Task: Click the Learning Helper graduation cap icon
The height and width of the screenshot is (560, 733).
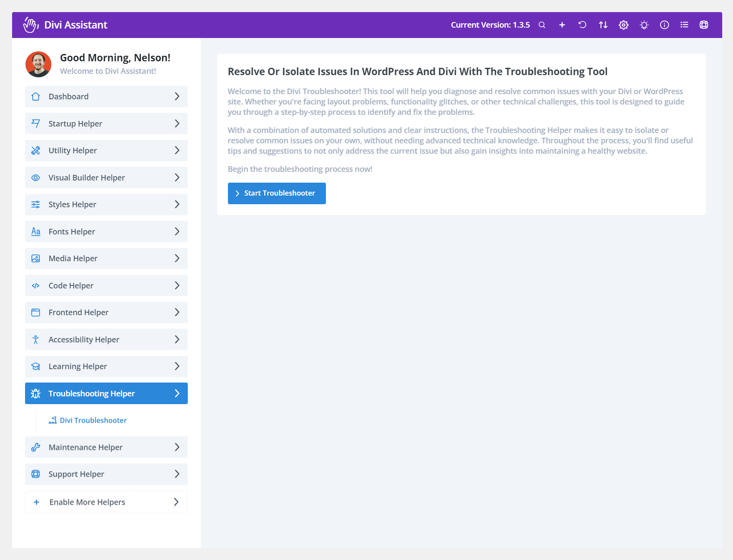Action: point(36,367)
